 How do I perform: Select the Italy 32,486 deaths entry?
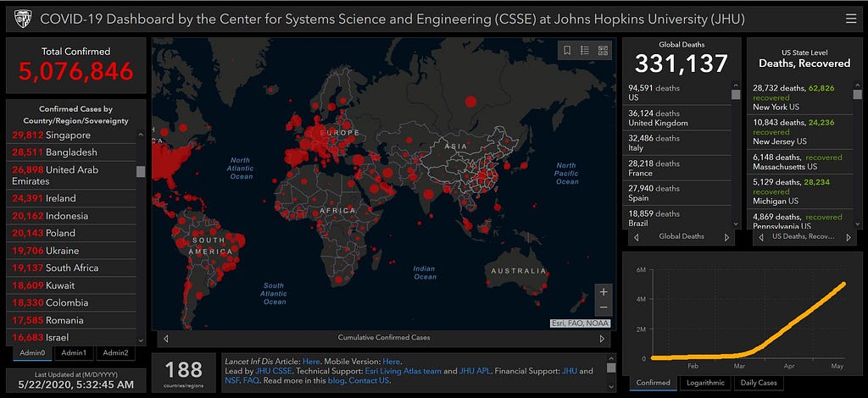tap(677, 143)
